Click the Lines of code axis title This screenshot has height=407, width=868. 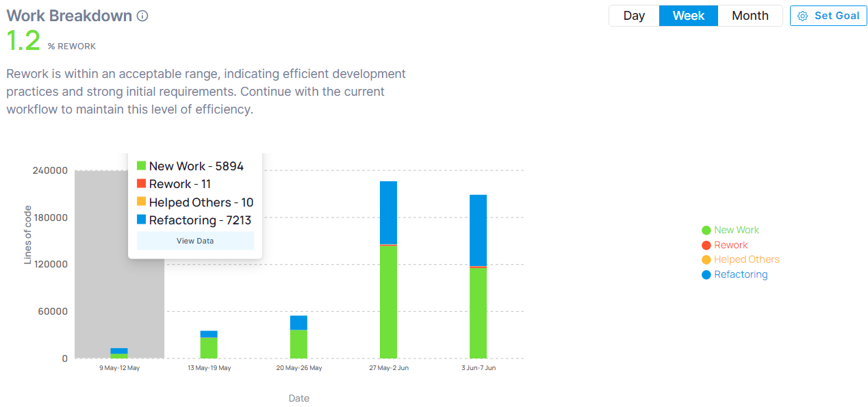[28, 235]
